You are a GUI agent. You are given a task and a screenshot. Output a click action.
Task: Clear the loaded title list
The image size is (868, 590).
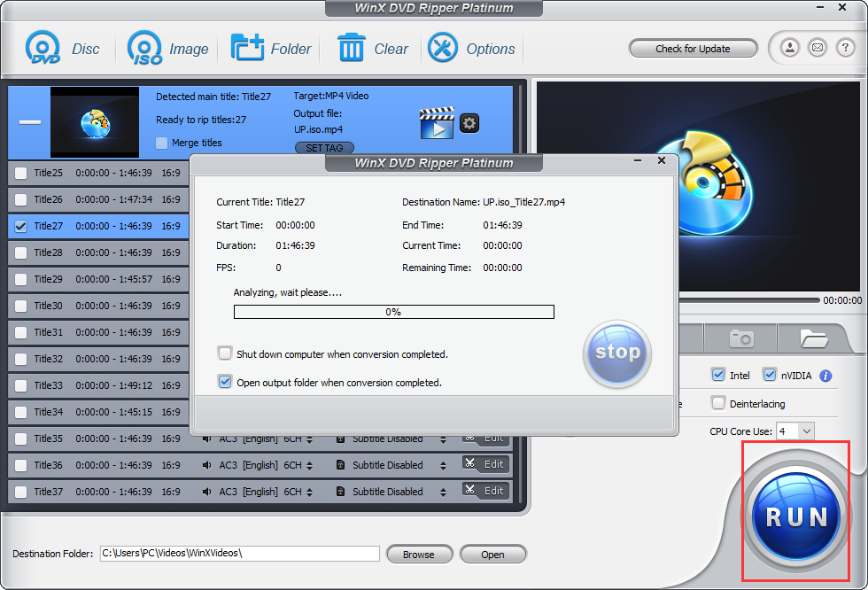pos(373,49)
